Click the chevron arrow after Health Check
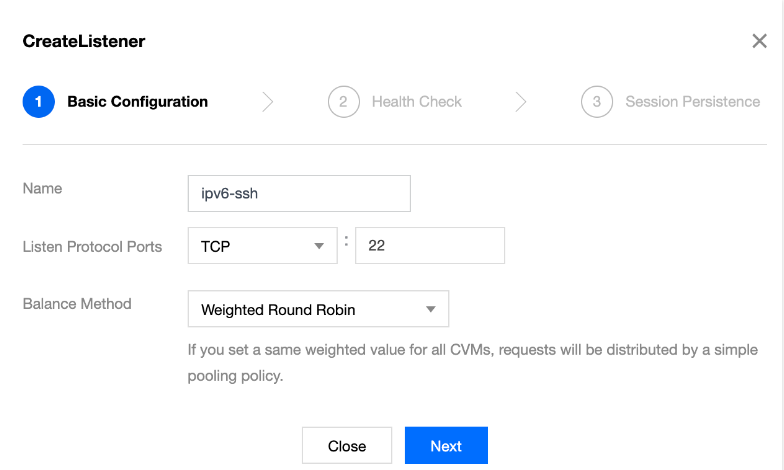 coord(521,102)
